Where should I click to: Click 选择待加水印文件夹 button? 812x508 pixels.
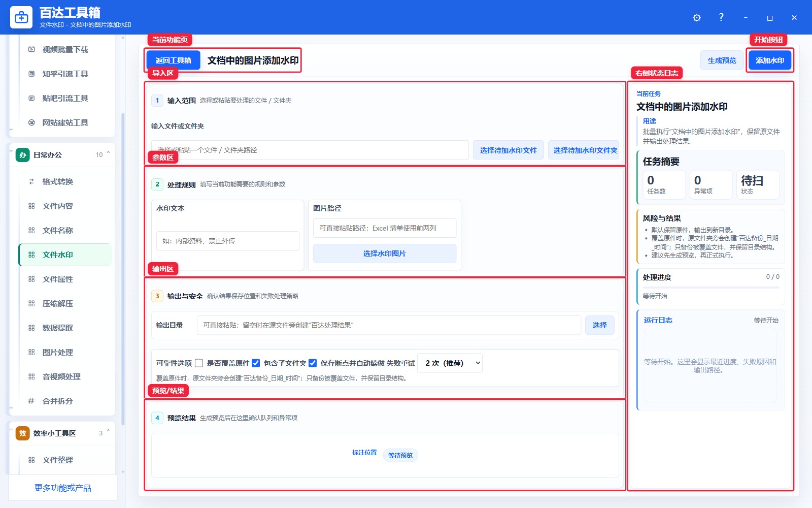pos(584,150)
